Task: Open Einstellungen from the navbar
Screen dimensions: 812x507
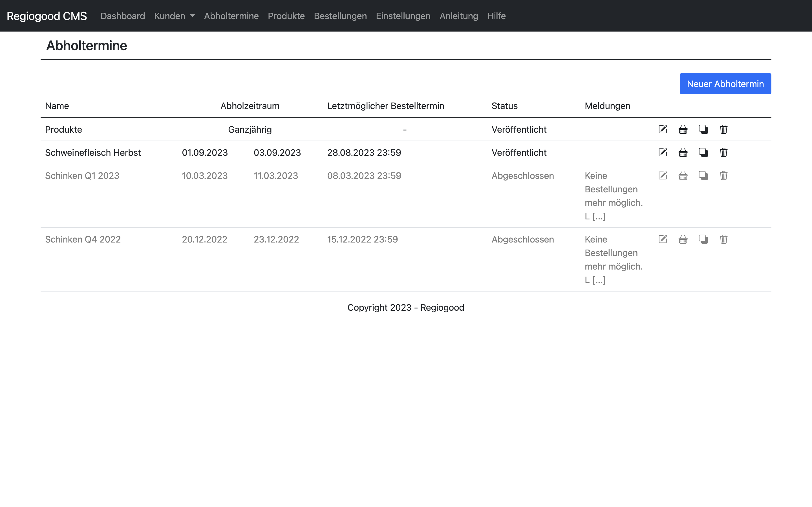Action: [403, 16]
